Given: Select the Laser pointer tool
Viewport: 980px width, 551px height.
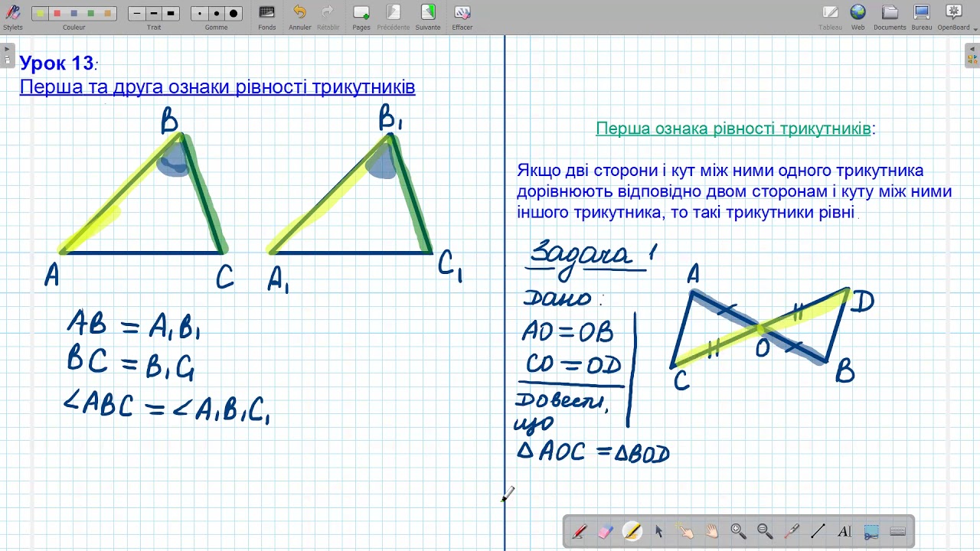Looking at the screenshot, I should 792,531.
